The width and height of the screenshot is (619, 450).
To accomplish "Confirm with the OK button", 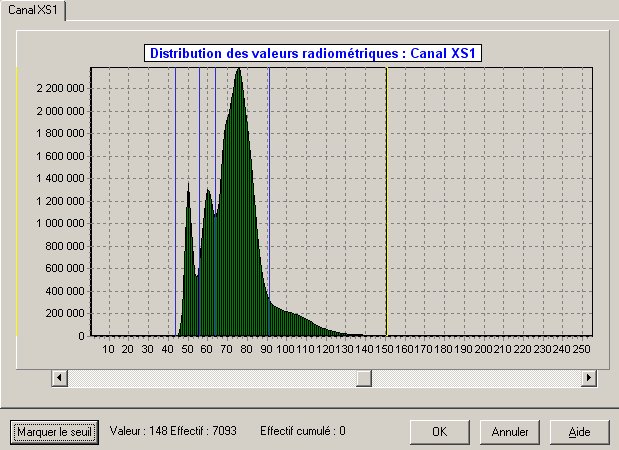I will pos(439,432).
